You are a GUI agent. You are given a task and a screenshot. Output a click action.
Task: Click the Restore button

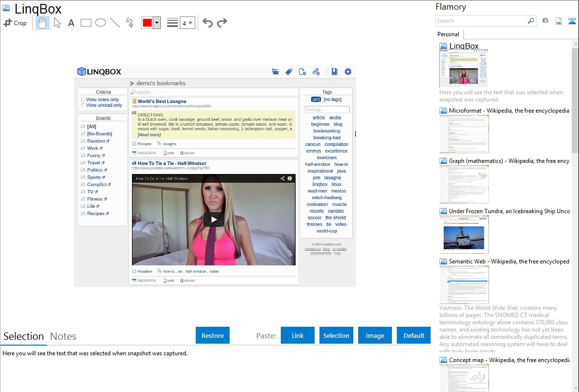(213, 335)
